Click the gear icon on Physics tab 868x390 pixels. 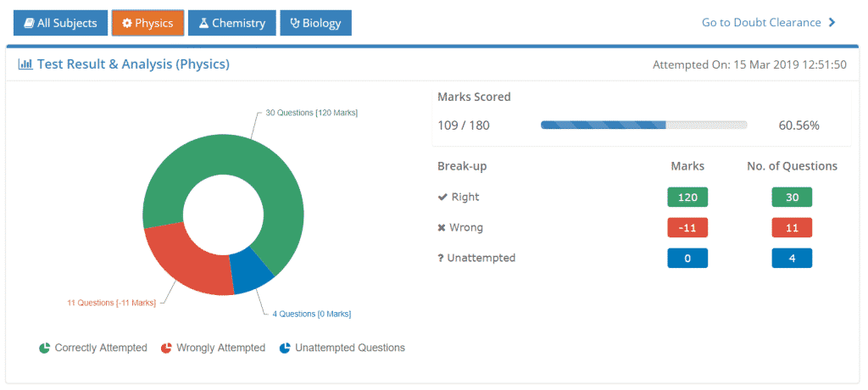127,23
